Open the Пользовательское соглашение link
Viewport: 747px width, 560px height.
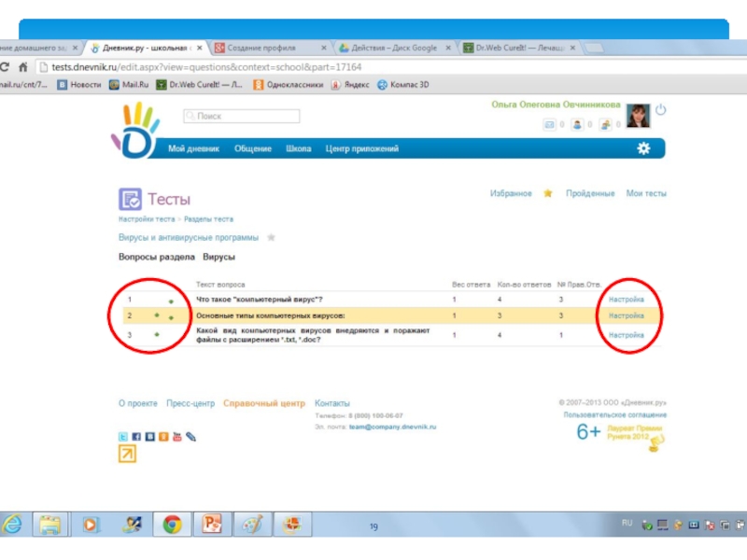(615, 414)
